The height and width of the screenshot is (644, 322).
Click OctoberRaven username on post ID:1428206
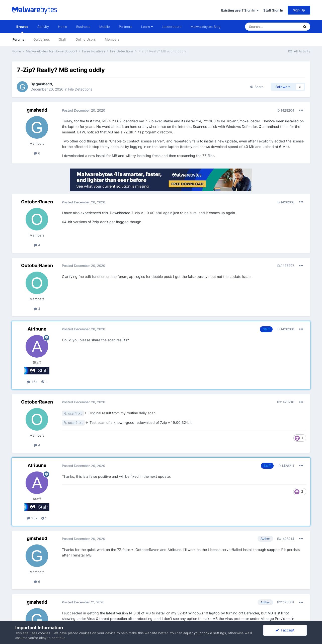pyautogui.click(x=37, y=202)
